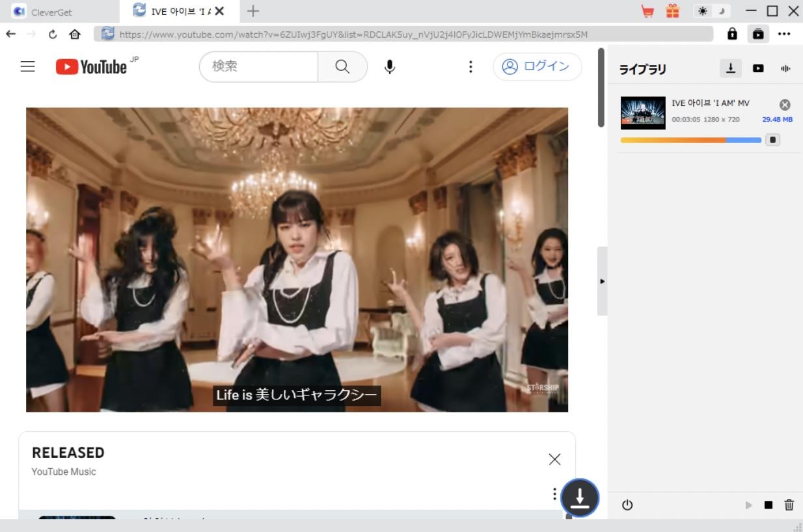
Task: Open a new tab with plus
Action: point(253,11)
